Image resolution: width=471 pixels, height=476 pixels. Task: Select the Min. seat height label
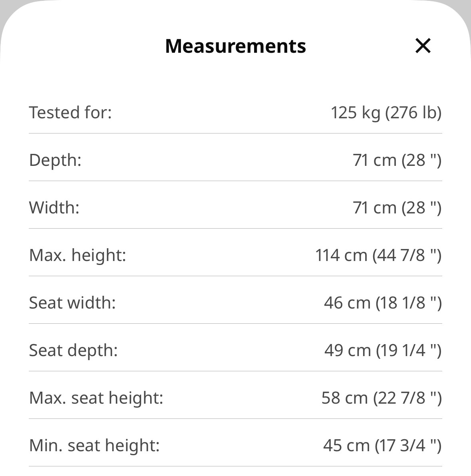(x=94, y=445)
